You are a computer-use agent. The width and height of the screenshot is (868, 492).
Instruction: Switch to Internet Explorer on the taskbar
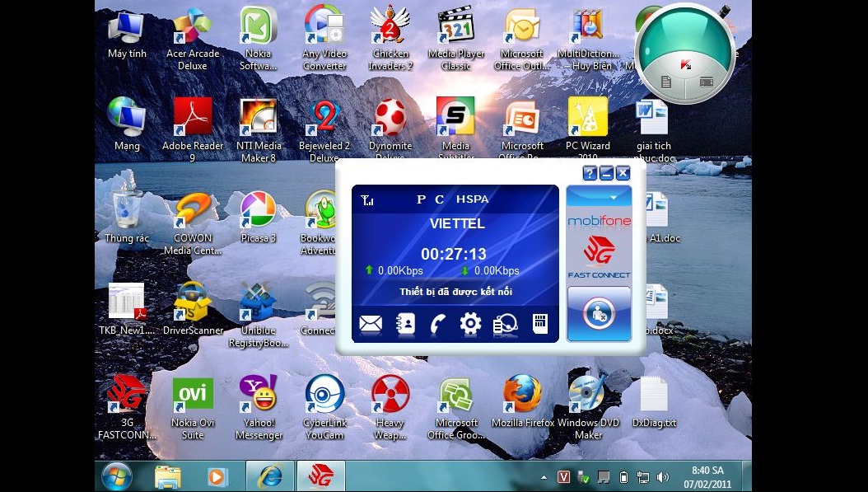point(270,476)
